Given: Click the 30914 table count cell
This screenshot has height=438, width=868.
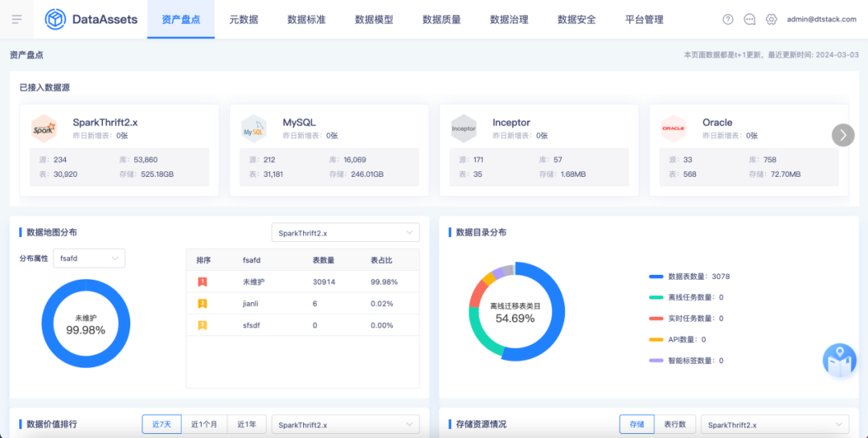Looking at the screenshot, I should point(324,282).
